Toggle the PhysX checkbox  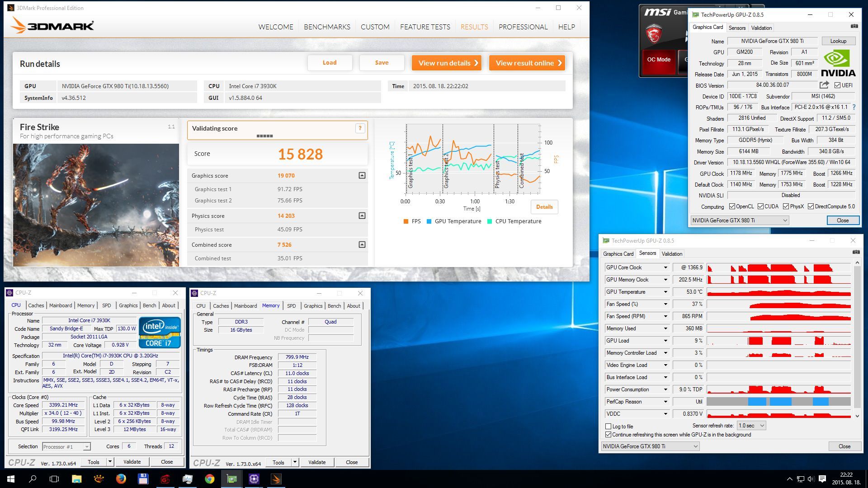click(x=786, y=206)
